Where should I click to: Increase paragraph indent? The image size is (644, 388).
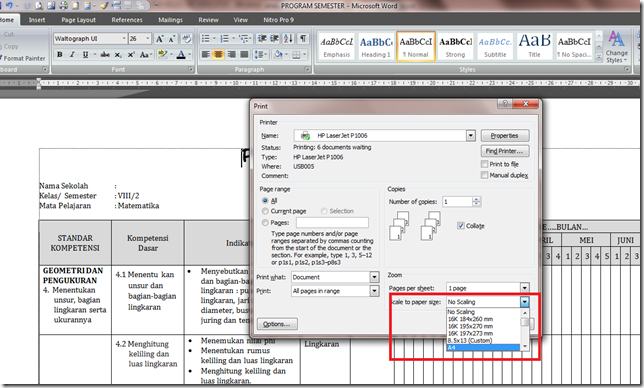coord(274,39)
